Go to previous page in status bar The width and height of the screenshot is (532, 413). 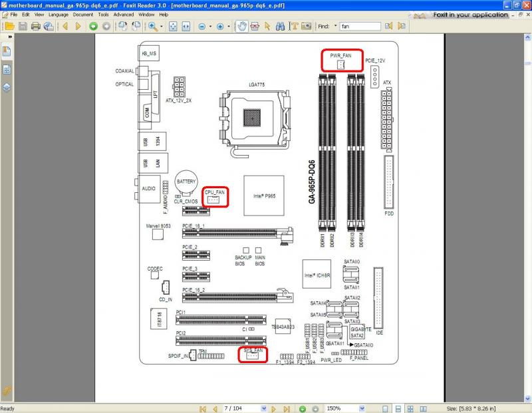[x=215, y=409]
